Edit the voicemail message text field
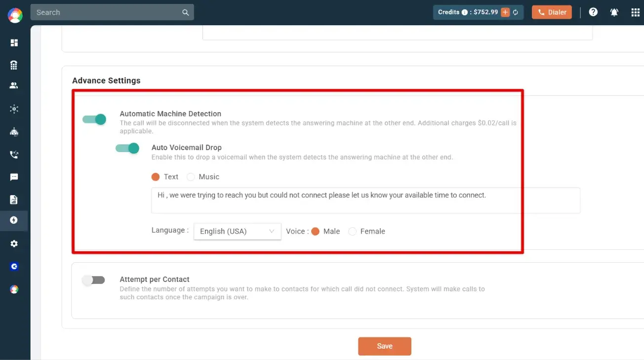 [x=365, y=200]
